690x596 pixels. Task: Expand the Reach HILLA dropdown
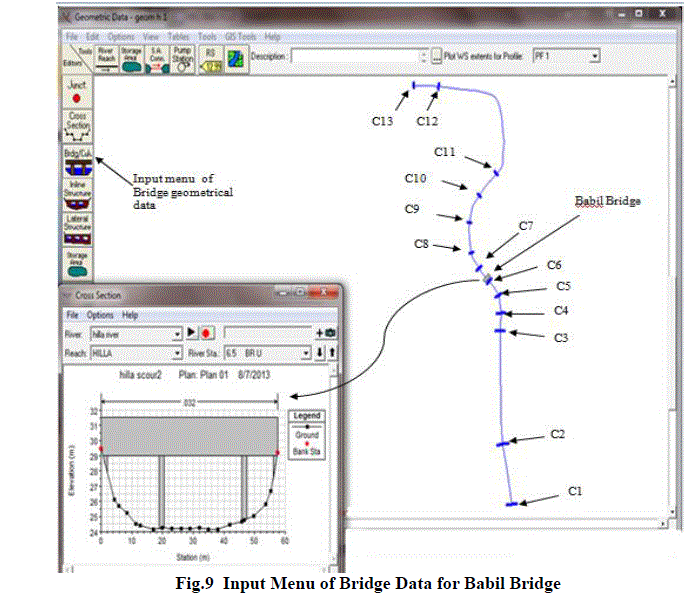coord(177,353)
